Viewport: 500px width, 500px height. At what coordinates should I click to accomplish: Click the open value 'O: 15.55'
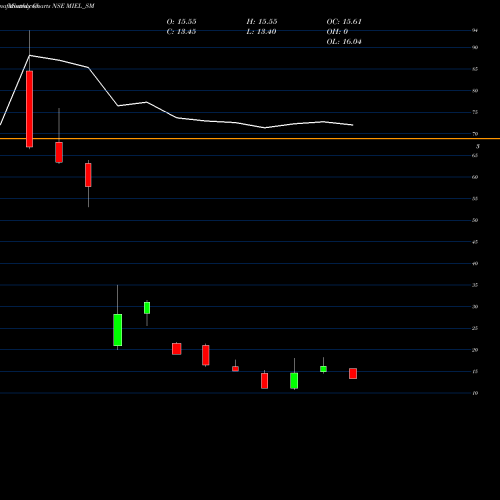click(181, 22)
